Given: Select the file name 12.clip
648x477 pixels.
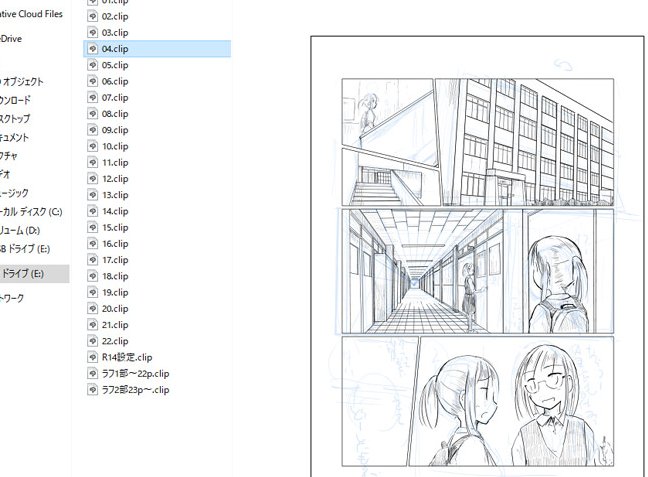Looking at the screenshot, I should click(x=115, y=179).
